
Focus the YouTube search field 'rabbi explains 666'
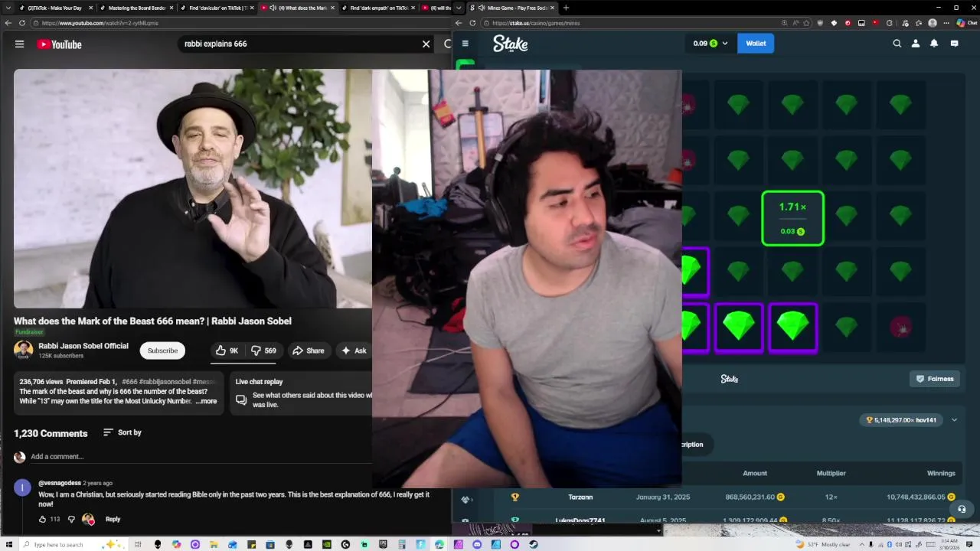(299, 44)
